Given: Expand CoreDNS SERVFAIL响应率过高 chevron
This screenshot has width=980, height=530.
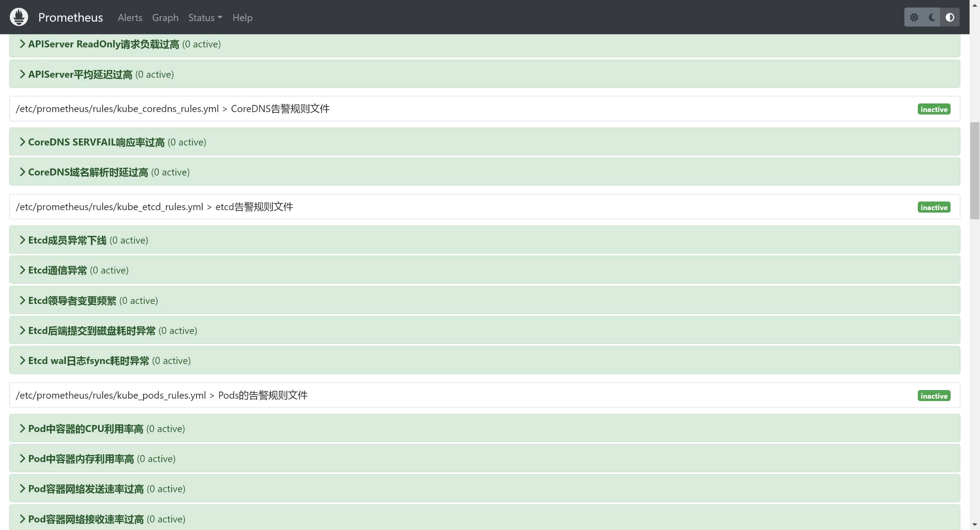Looking at the screenshot, I should [23, 142].
